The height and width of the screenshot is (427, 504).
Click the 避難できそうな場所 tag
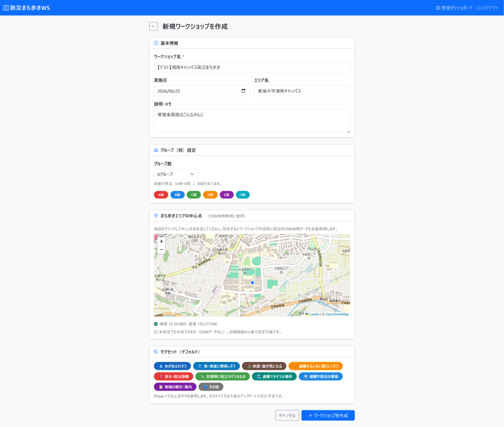click(274, 377)
